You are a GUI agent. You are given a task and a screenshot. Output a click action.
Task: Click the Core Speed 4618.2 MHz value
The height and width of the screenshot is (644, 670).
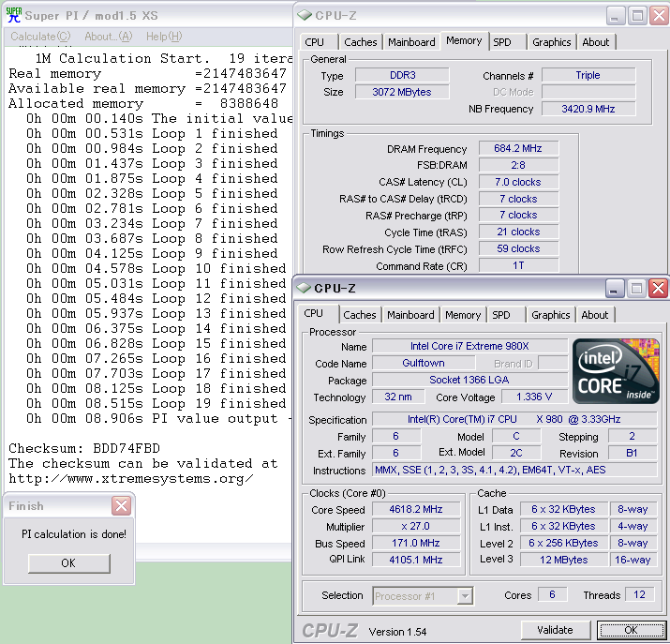[x=416, y=509]
